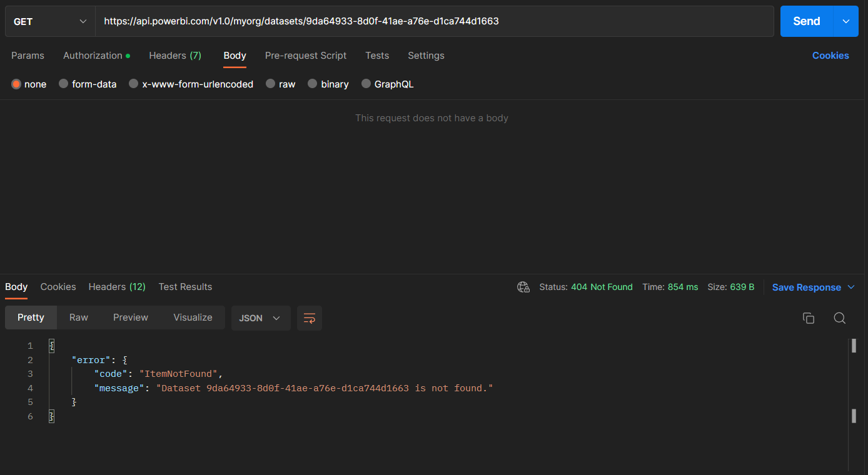
Task: Open the GET method dropdown
Action: click(x=50, y=21)
